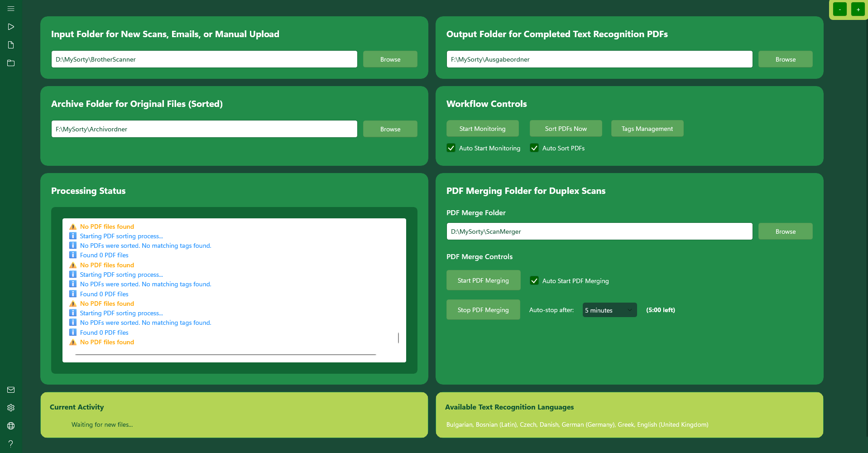
Task: Click Start PDF Merging button
Action: click(x=483, y=280)
